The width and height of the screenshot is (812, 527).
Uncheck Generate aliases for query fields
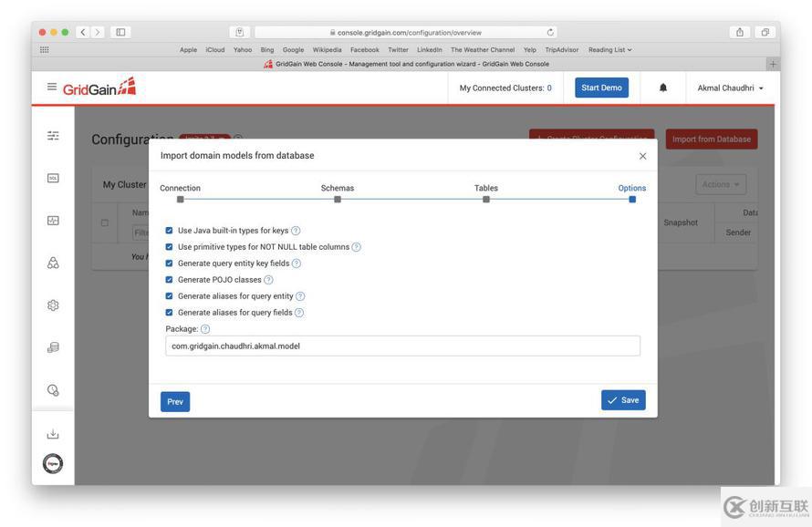coord(169,313)
